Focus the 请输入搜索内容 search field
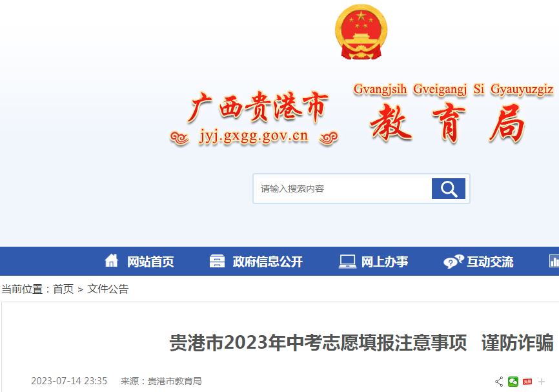The width and height of the screenshot is (559, 392). [344, 189]
